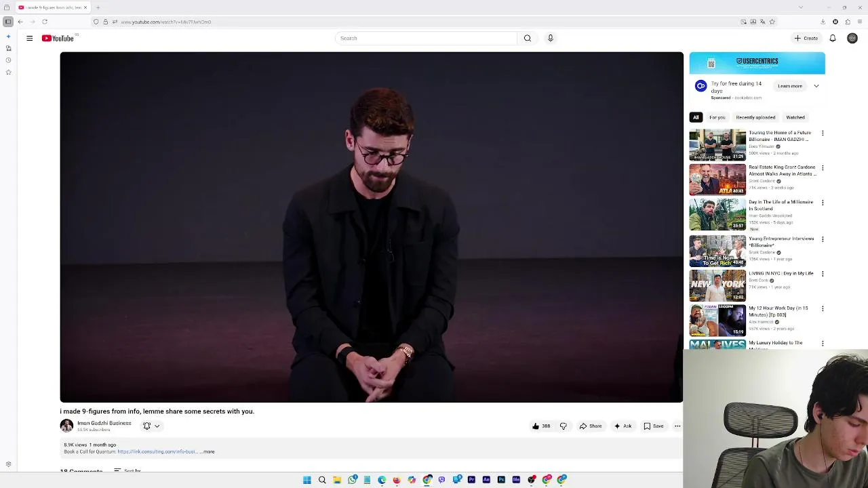Image resolution: width=868 pixels, height=488 pixels.
Task: Expand subscription options chevron next to bell
Action: [x=157, y=426]
